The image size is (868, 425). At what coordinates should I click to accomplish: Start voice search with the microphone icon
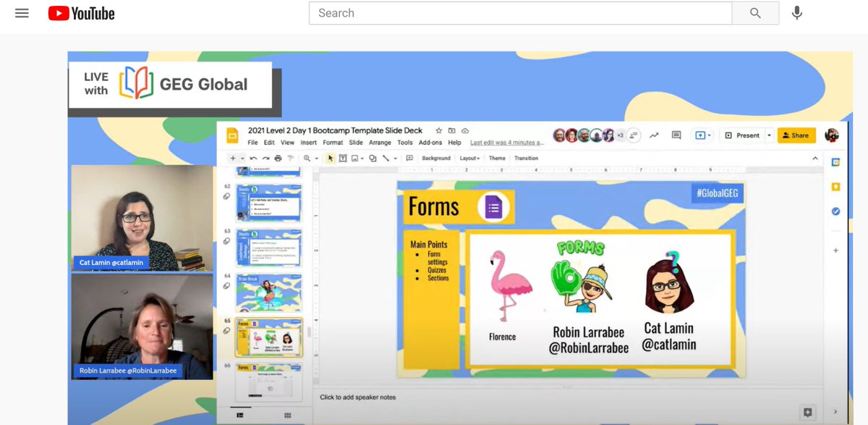[797, 13]
